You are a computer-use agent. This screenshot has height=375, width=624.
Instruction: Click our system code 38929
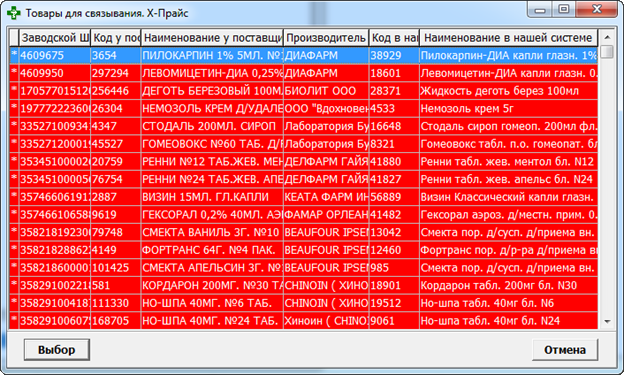394,55
